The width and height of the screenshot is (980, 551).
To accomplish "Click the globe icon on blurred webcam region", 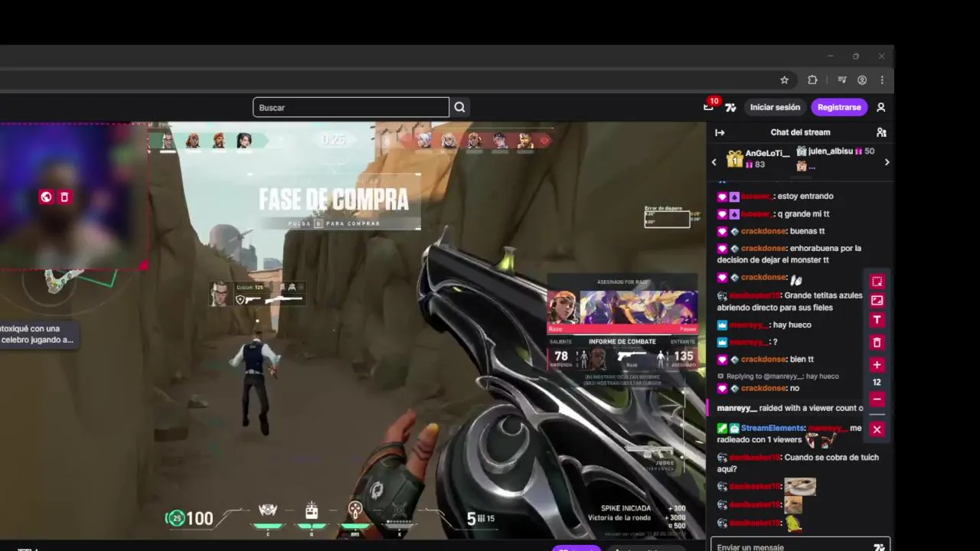I will click(46, 197).
